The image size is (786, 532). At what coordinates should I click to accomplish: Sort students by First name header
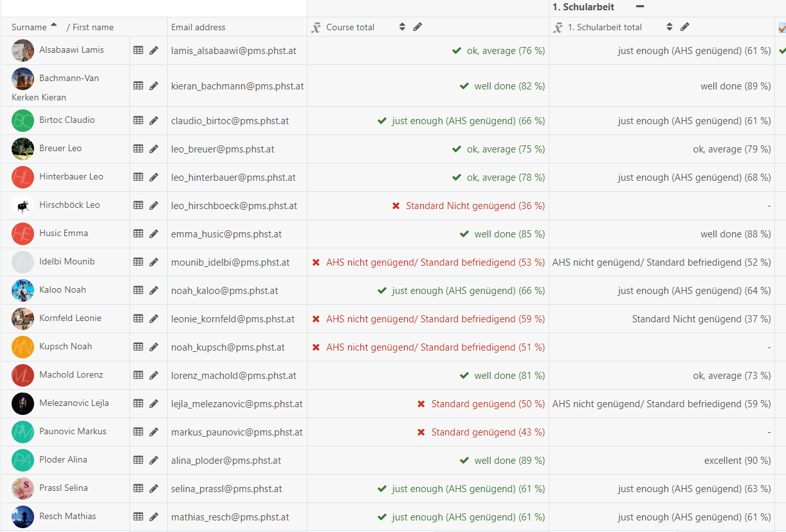point(93,27)
